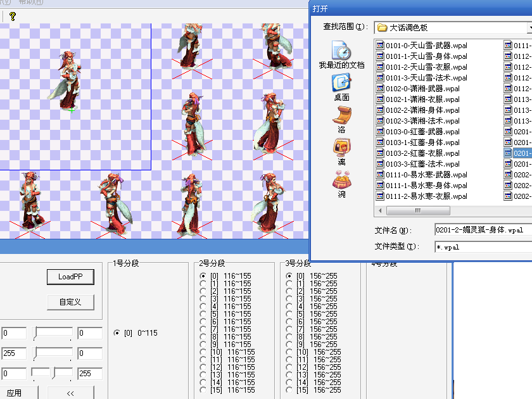Image resolution: width=532 pixels, height=399 pixels.
Task: Click the LoadPP button
Action: 70,277
